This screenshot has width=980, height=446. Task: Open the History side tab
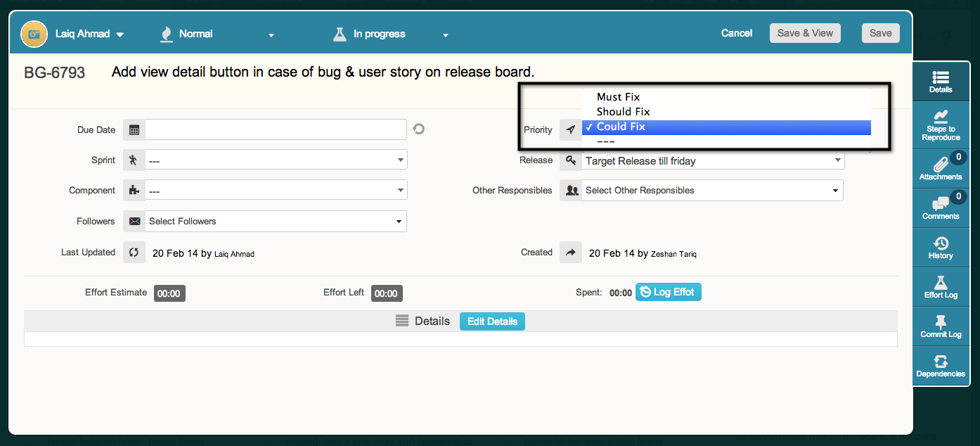(941, 248)
